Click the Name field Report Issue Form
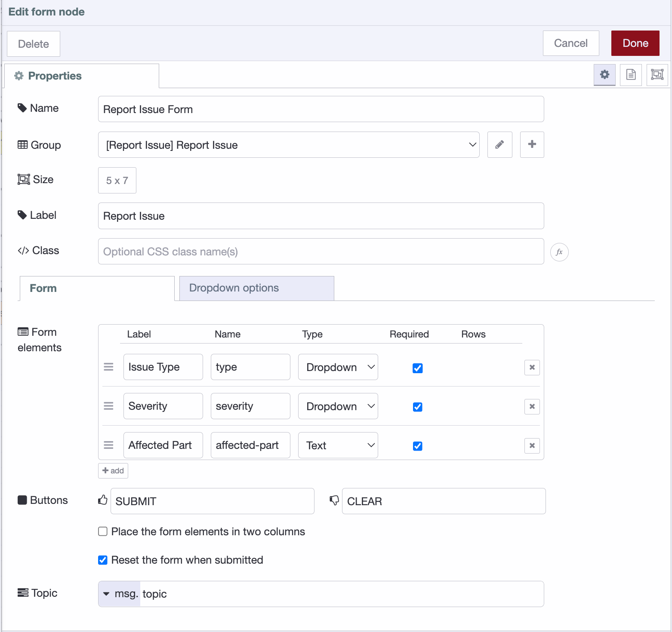Viewport: 672px width, 632px height. (x=321, y=109)
